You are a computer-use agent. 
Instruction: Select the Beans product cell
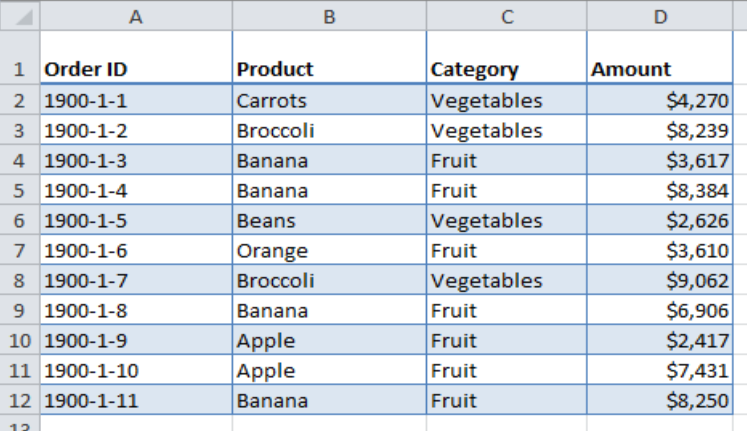click(329, 220)
